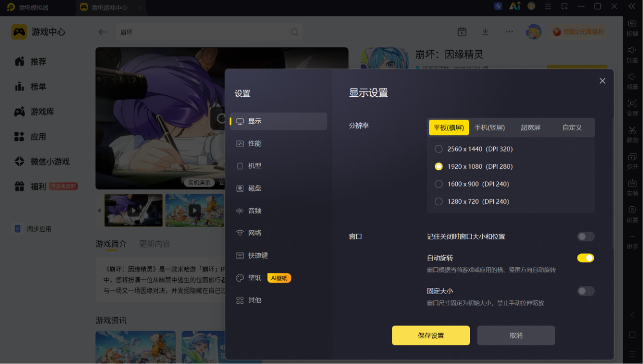Open 应用 apps in sidebar

click(x=30, y=136)
